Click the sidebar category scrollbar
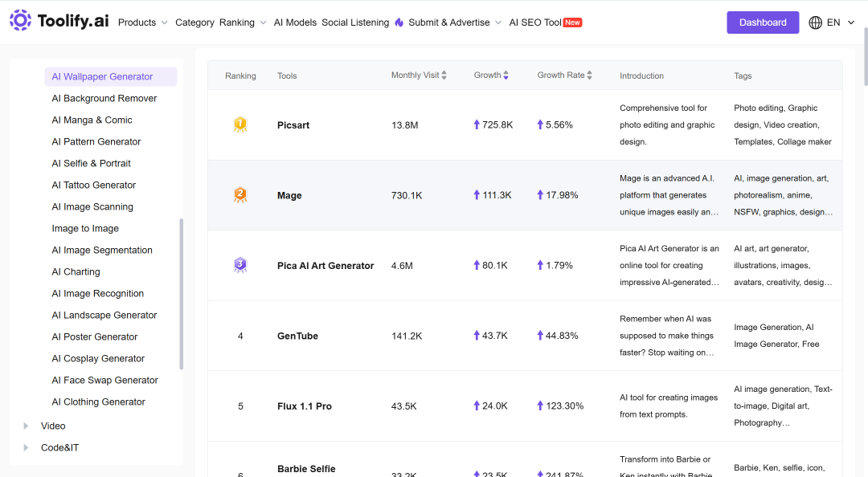Image resolution: width=868 pixels, height=477 pixels. [x=181, y=294]
